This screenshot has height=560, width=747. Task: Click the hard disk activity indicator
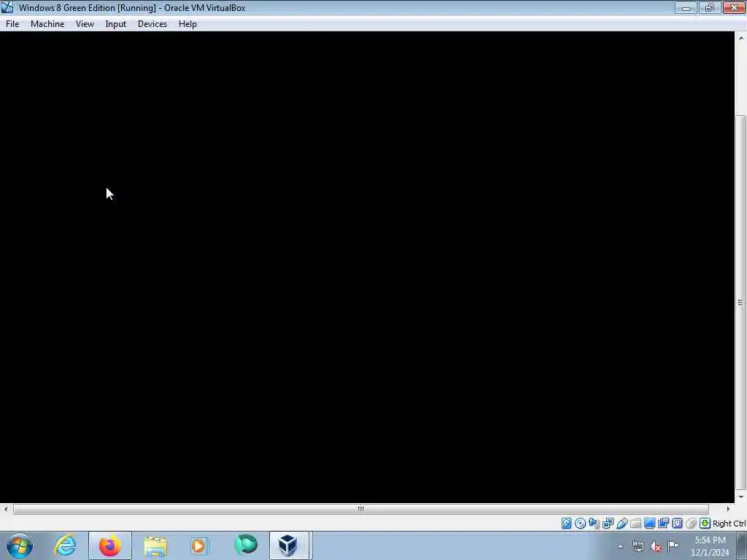[566, 524]
